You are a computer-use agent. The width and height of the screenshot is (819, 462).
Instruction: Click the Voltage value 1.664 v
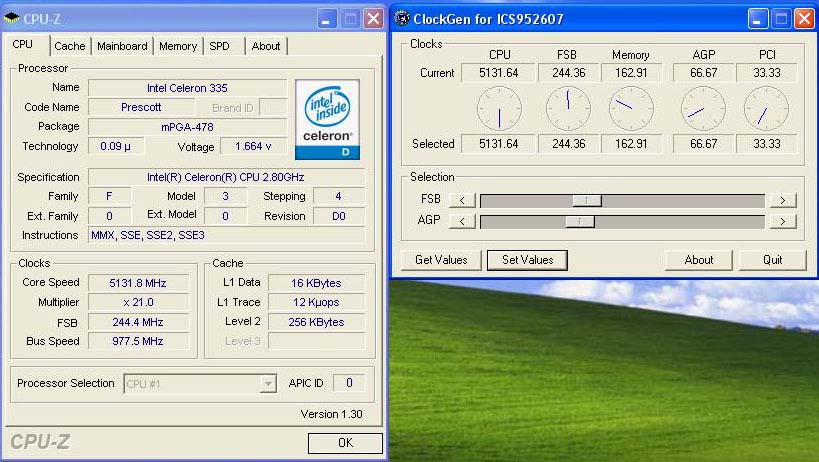pos(253,147)
